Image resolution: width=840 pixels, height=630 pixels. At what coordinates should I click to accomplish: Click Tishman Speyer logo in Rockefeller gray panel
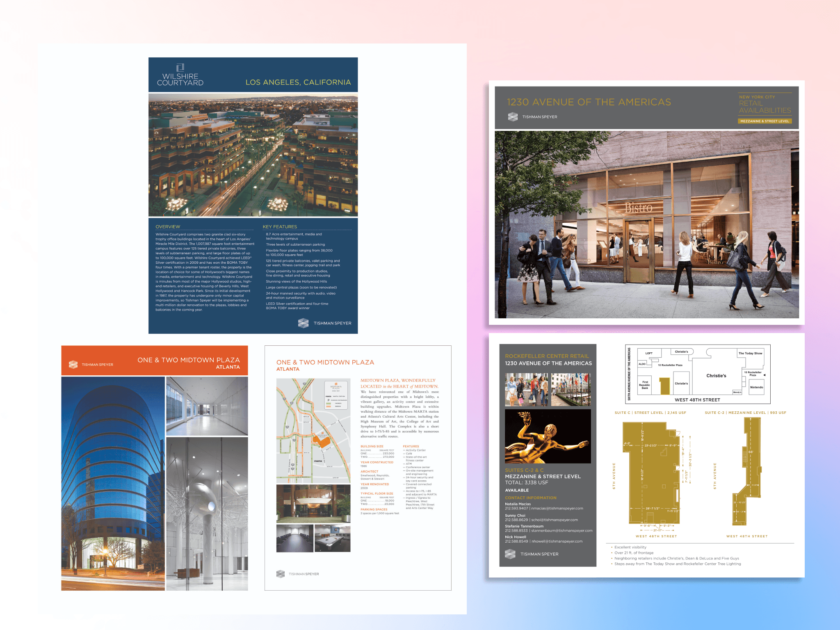click(532, 554)
